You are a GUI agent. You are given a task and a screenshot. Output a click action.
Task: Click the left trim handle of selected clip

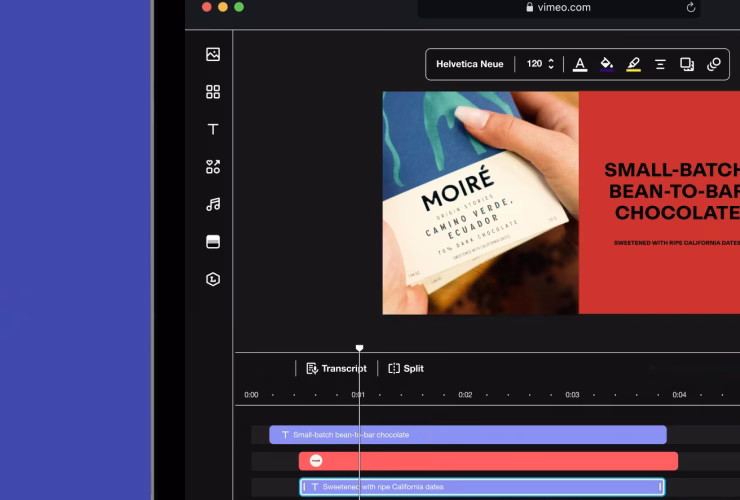point(304,487)
